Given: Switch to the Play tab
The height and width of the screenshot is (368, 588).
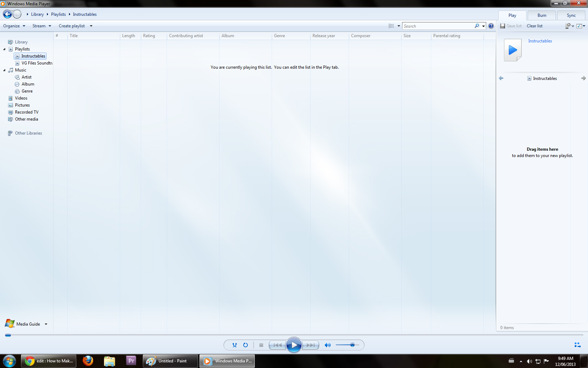Looking at the screenshot, I should 512,15.
